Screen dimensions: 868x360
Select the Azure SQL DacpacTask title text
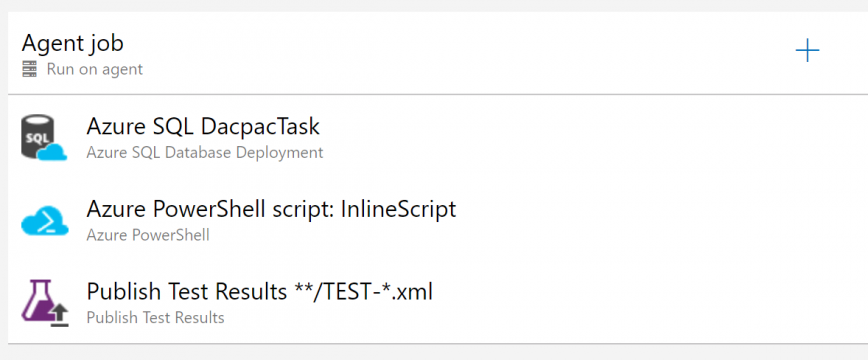click(x=203, y=127)
